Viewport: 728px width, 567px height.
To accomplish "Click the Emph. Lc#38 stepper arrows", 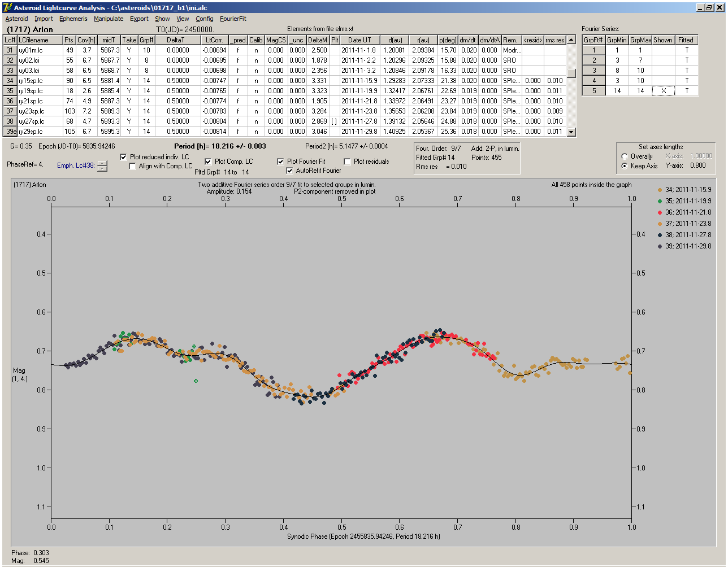I will click(x=102, y=166).
